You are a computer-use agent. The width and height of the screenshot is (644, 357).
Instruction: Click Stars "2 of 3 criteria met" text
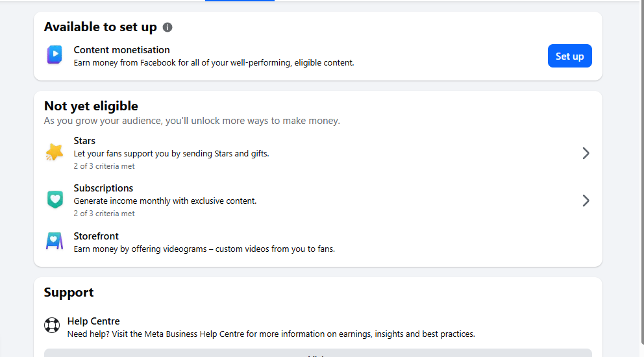click(x=105, y=166)
